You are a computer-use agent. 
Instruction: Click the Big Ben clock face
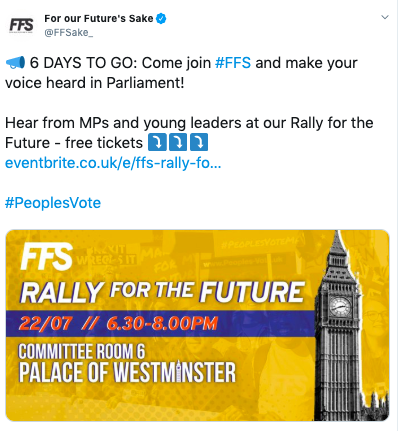pyautogui.click(x=340, y=306)
